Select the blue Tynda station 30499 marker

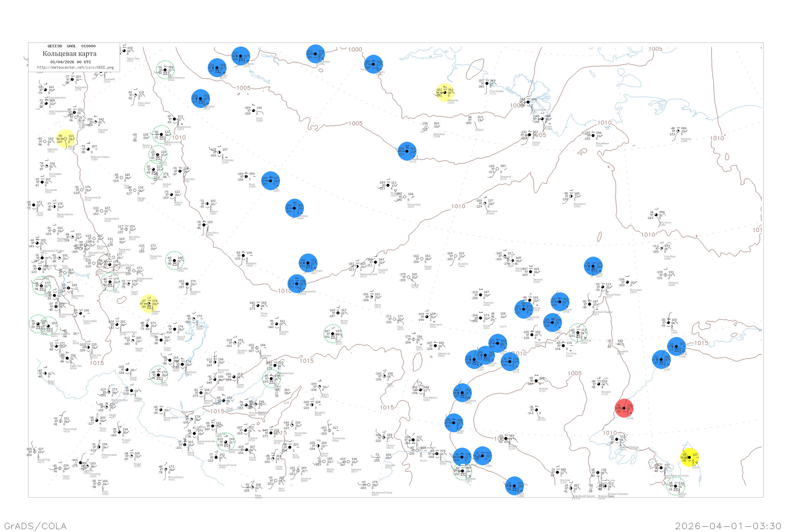click(454, 423)
